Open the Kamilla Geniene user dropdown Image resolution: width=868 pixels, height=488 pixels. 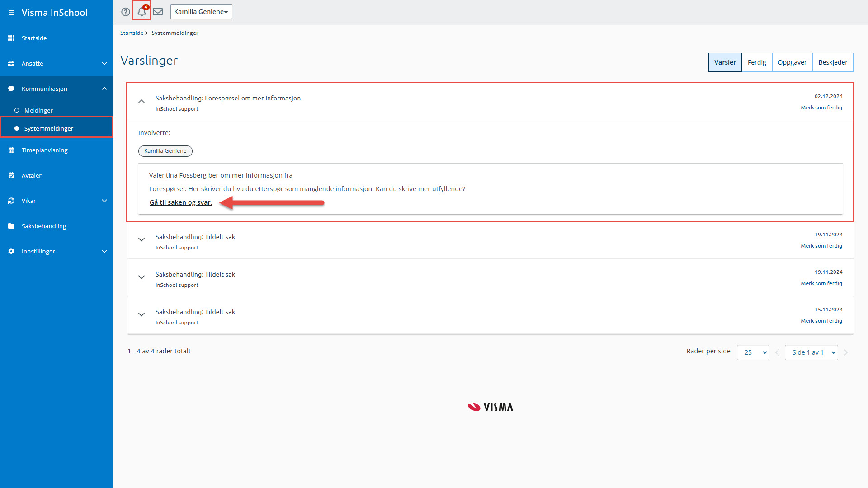coord(201,12)
